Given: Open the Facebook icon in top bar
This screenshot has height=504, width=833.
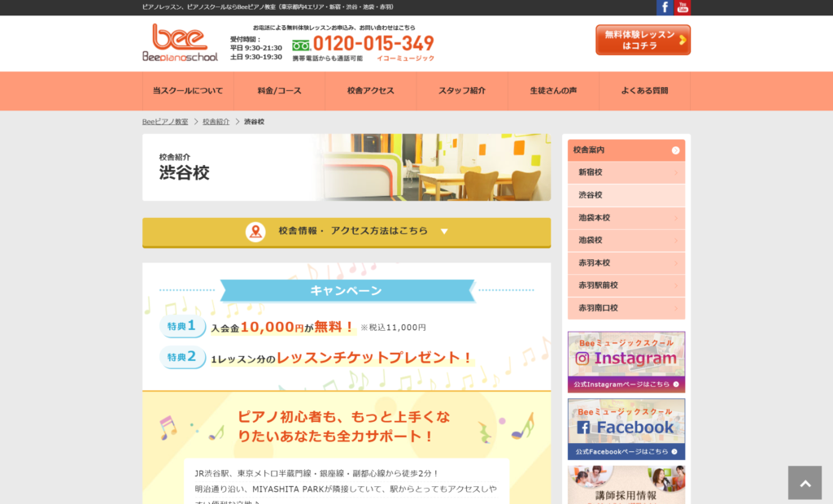Looking at the screenshot, I should point(665,7).
